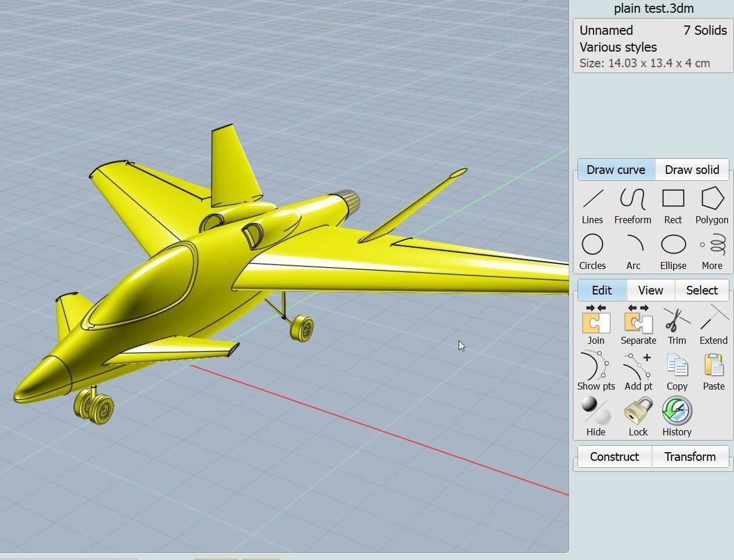Viewport: 734px width, 560px height.
Task: Choose the Arc tool
Action: (x=633, y=252)
